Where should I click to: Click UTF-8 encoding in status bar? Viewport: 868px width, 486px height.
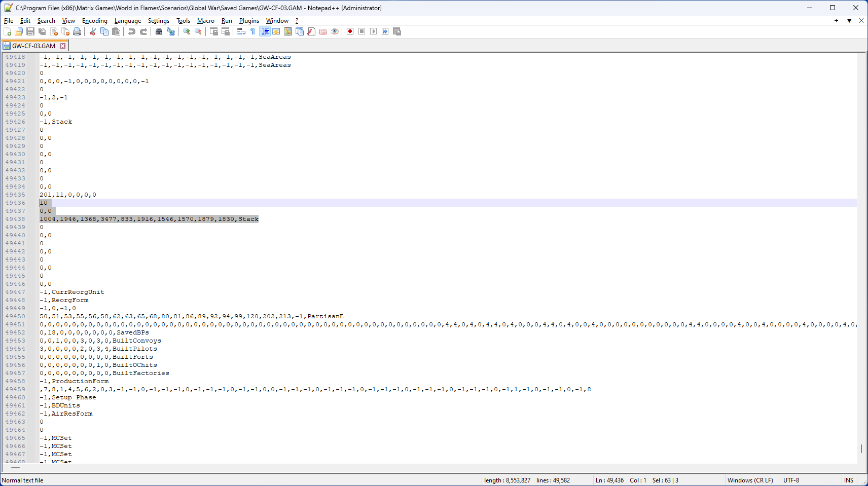[x=790, y=480]
